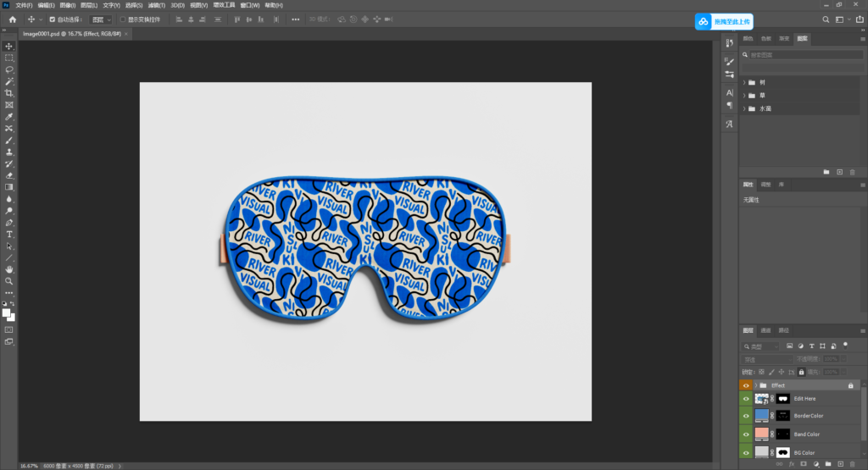Hide the BG Color layer

pos(746,453)
